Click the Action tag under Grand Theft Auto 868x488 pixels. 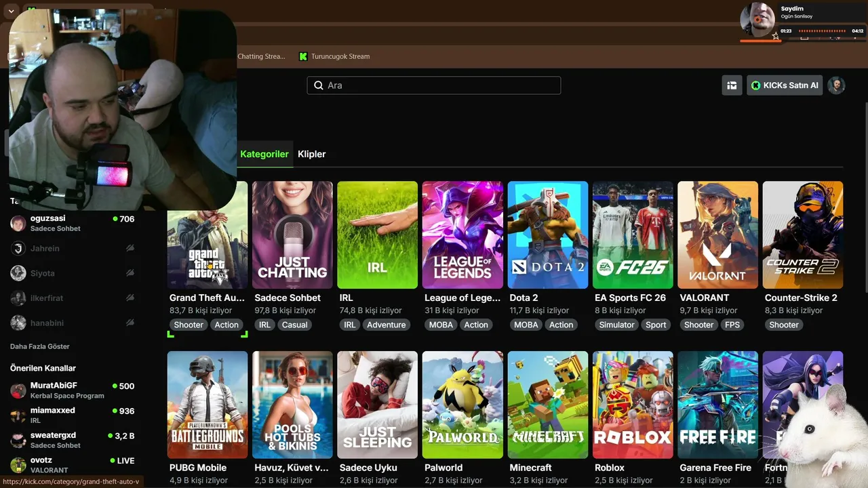226,325
